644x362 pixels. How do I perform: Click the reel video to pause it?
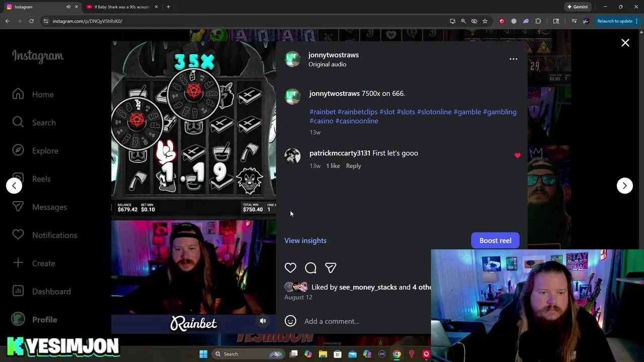pos(194,187)
